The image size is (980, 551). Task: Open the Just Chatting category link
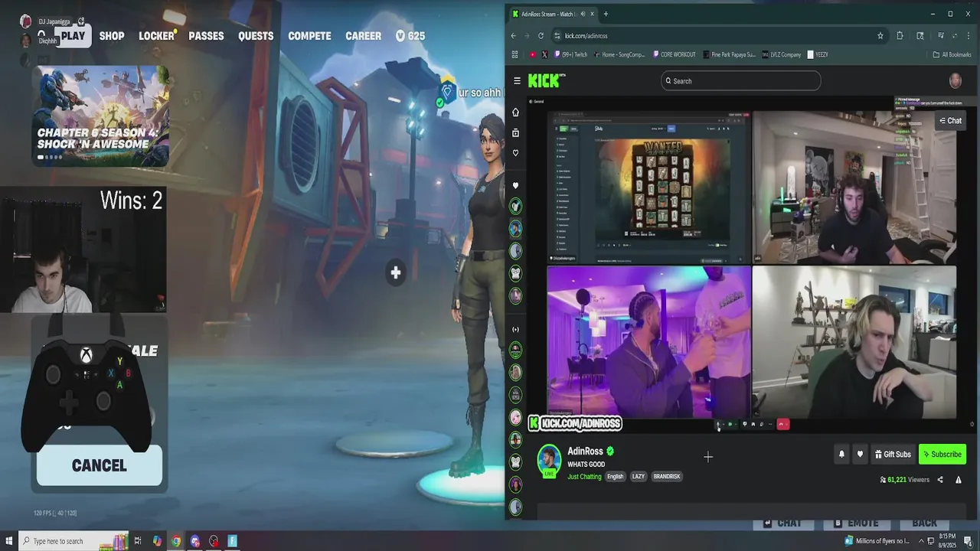click(584, 476)
